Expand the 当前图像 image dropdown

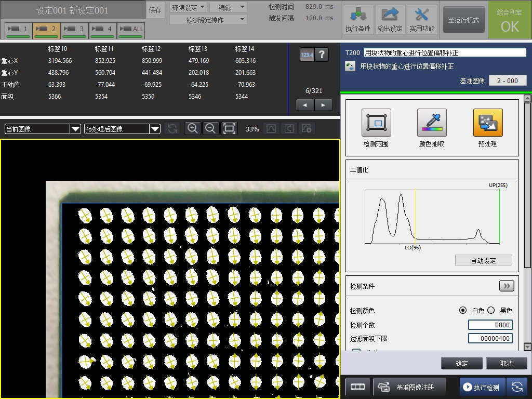click(x=43, y=129)
